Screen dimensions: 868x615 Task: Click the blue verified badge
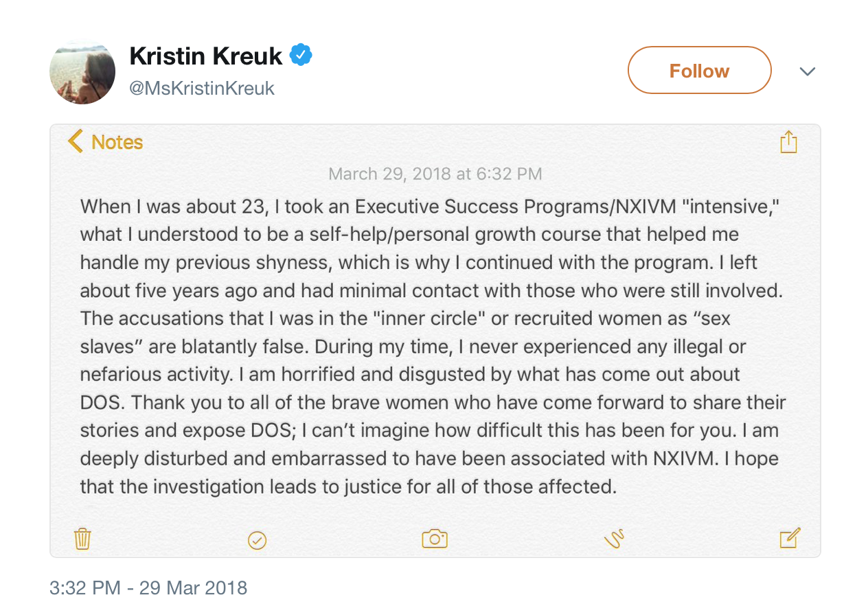[x=301, y=55]
